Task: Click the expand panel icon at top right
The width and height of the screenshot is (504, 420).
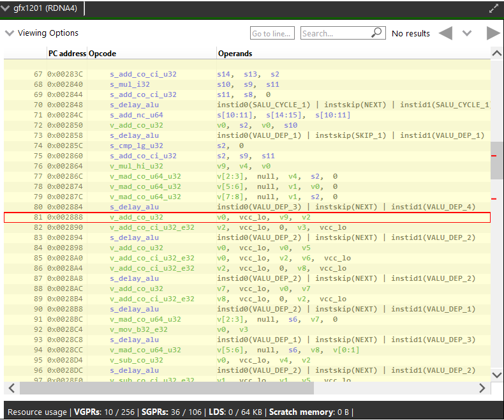Action: tap(493, 9)
